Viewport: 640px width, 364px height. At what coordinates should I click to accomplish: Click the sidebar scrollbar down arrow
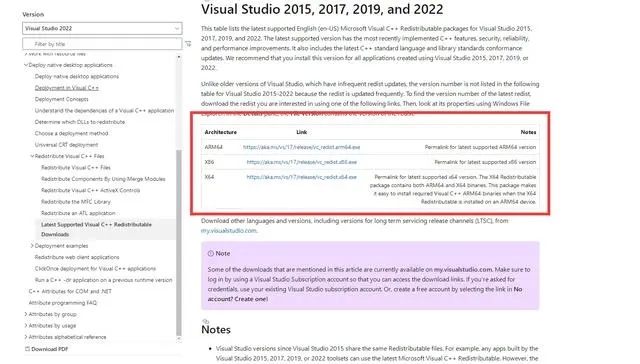coord(179,339)
